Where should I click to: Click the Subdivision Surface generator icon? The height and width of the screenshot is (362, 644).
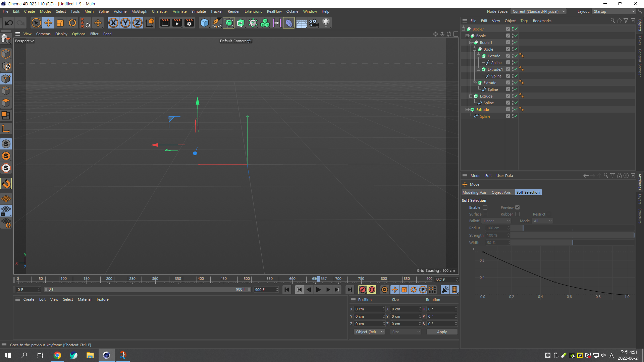(x=229, y=23)
